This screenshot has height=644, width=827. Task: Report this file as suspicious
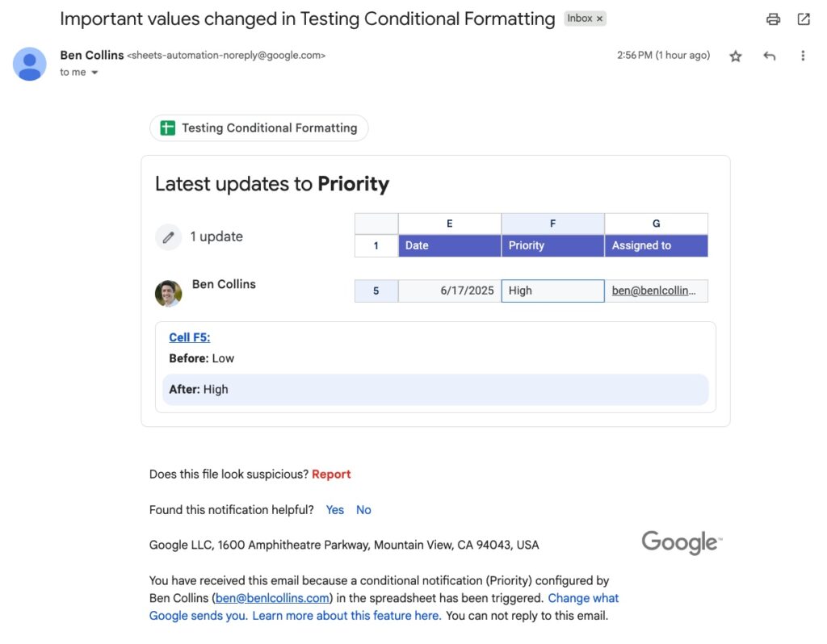pos(331,475)
